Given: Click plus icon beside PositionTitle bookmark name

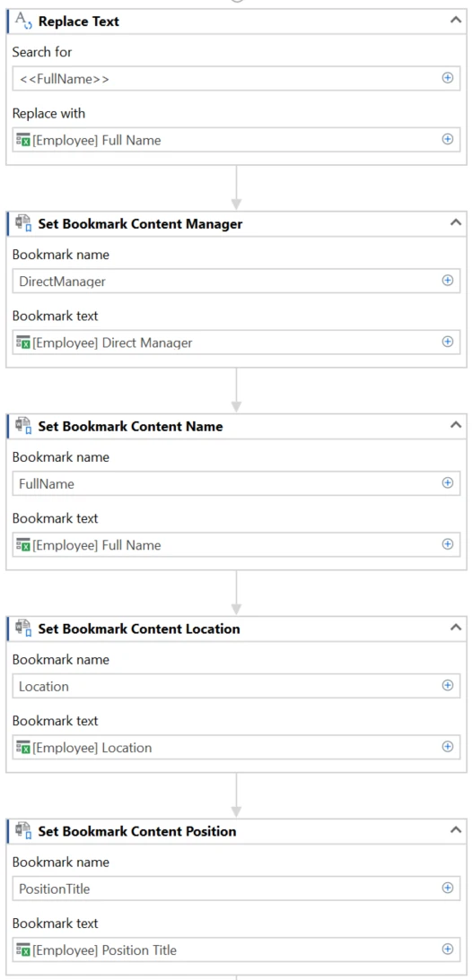Looking at the screenshot, I should tap(448, 889).
